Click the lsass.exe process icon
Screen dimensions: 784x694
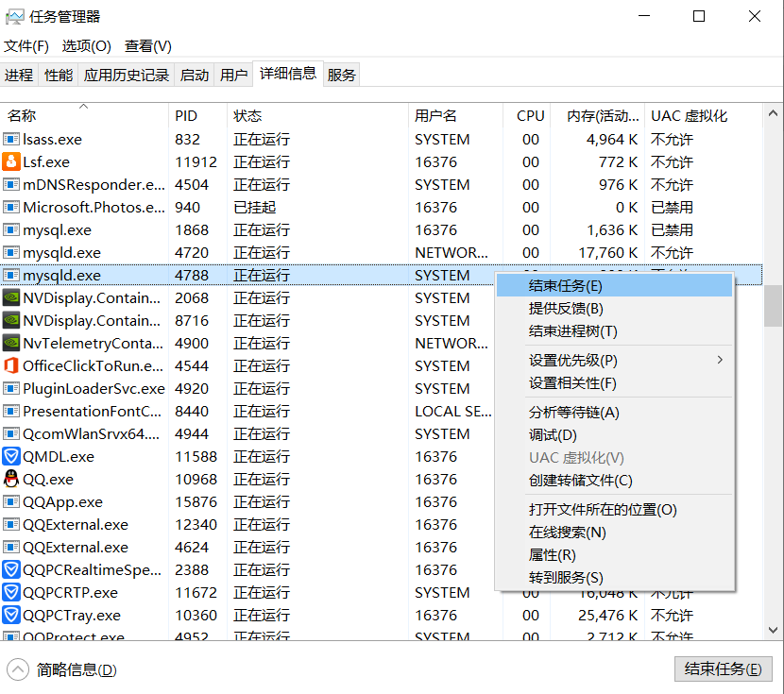(11, 140)
